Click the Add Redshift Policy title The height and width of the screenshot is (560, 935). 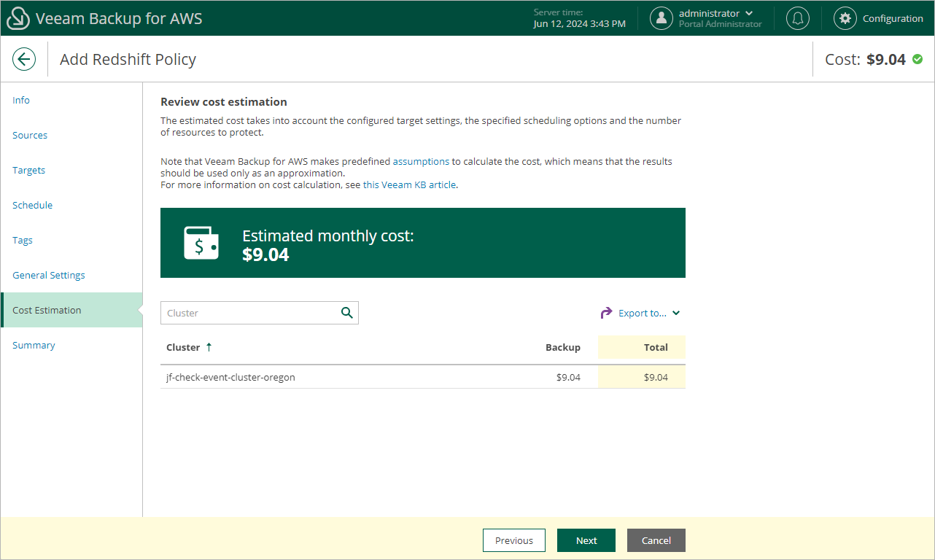coord(128,59)
